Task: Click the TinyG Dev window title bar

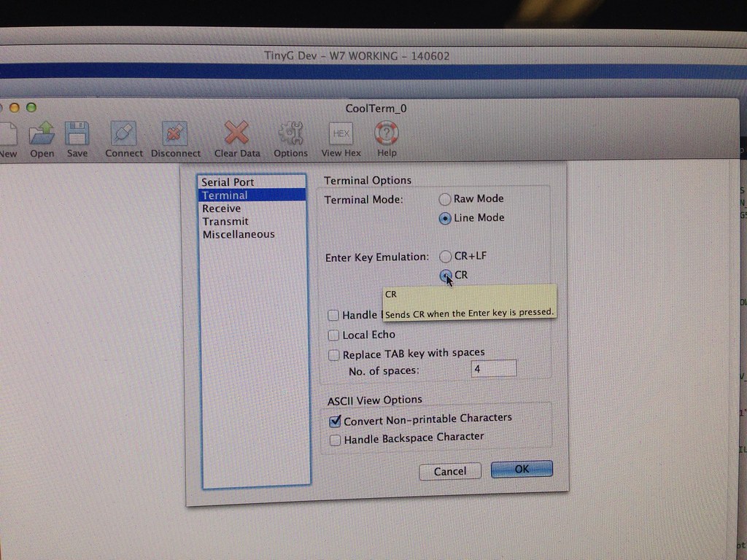Action: tap(357, 55)
